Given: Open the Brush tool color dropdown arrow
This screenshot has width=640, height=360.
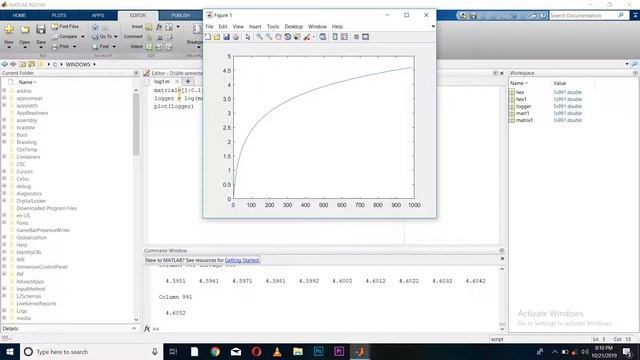Looking at the screenshot, I should tap(313, 37).
